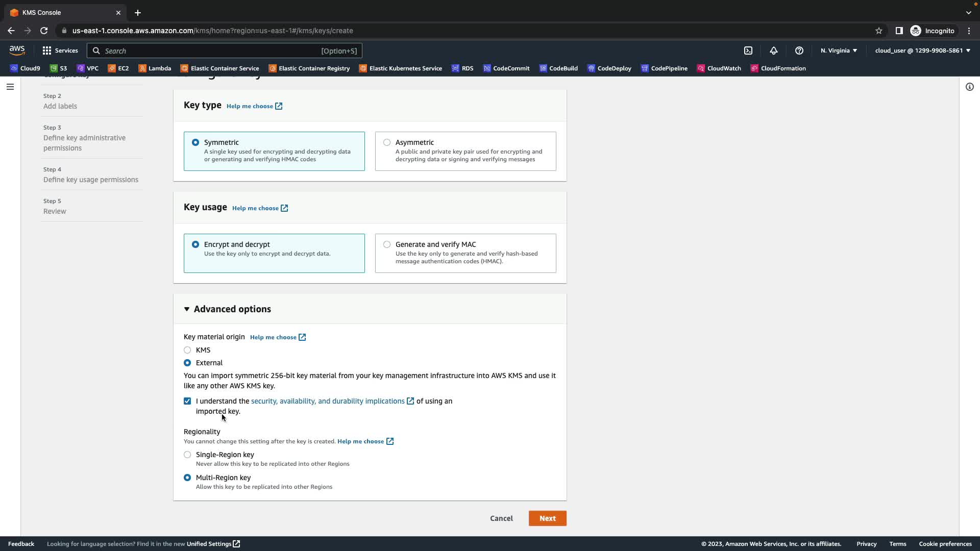The width and height of the screenshot is (980, 551).
Task: Uncheck the imported key implications checkbox
Action: (x=187, y=401)
